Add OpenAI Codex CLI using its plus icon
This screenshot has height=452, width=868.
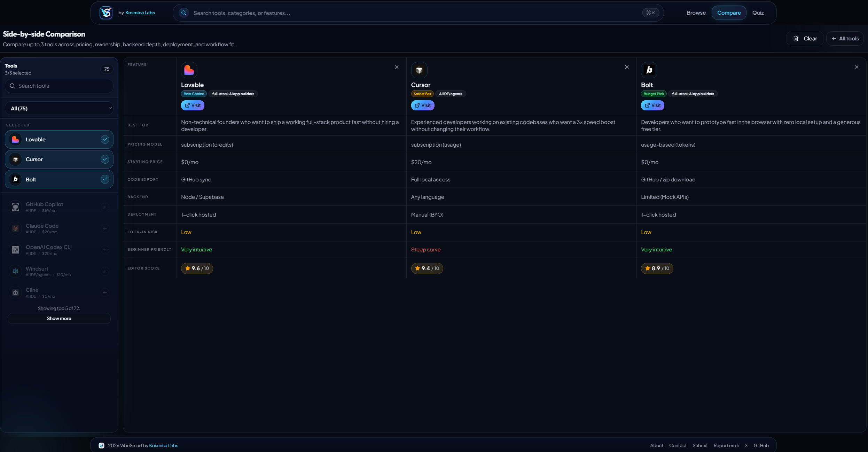tap(105, 250)
